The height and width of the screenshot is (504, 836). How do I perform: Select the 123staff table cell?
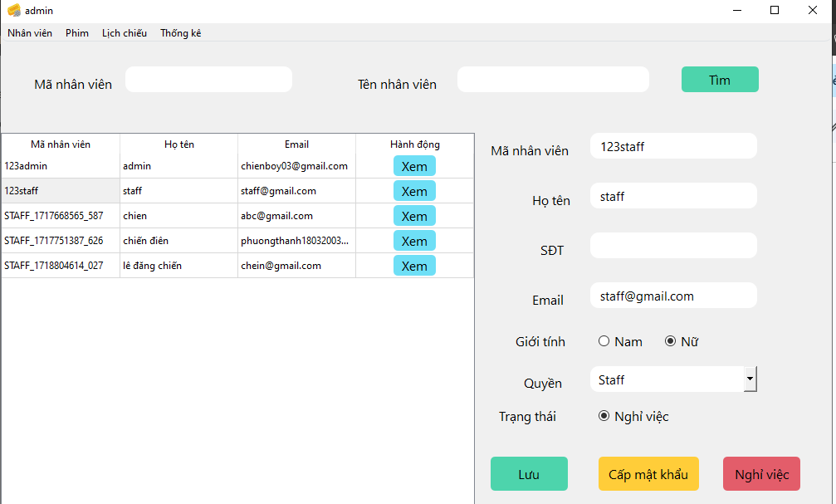[x=61, y=191]
